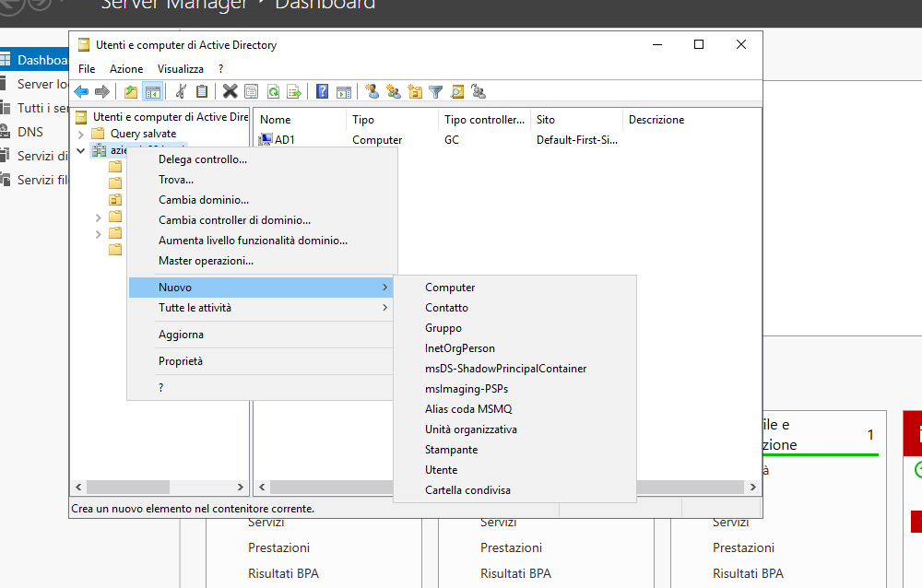Collapse the domain tree node
Viewport: 922px width, 588px height.
pyautogui.click(x=81, y=150)
